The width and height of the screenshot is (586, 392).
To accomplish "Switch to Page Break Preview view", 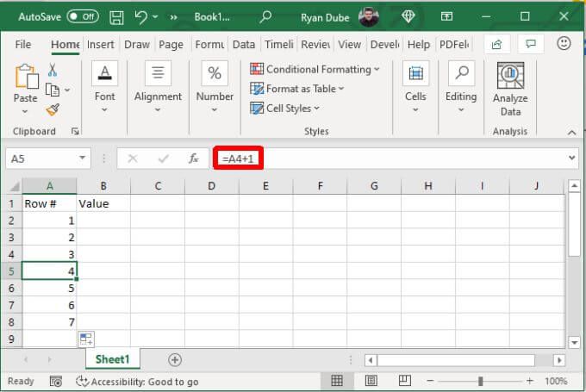I will pos(405,381).
